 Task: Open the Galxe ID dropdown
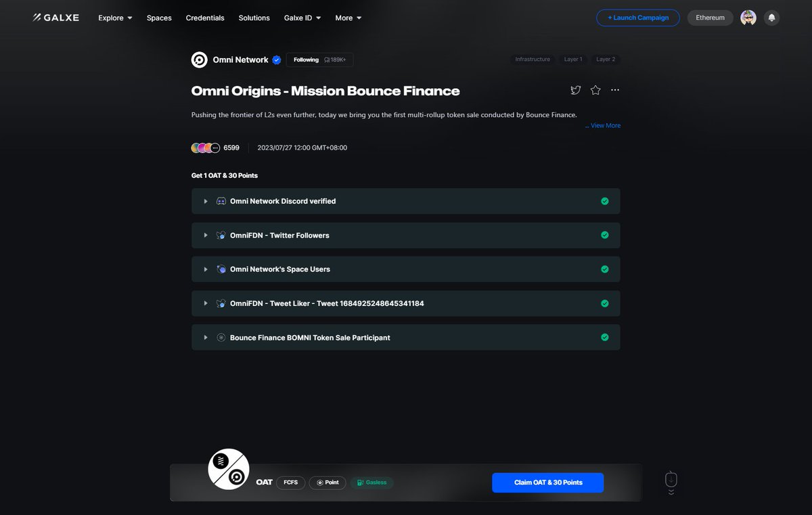(x=302, y=18)
